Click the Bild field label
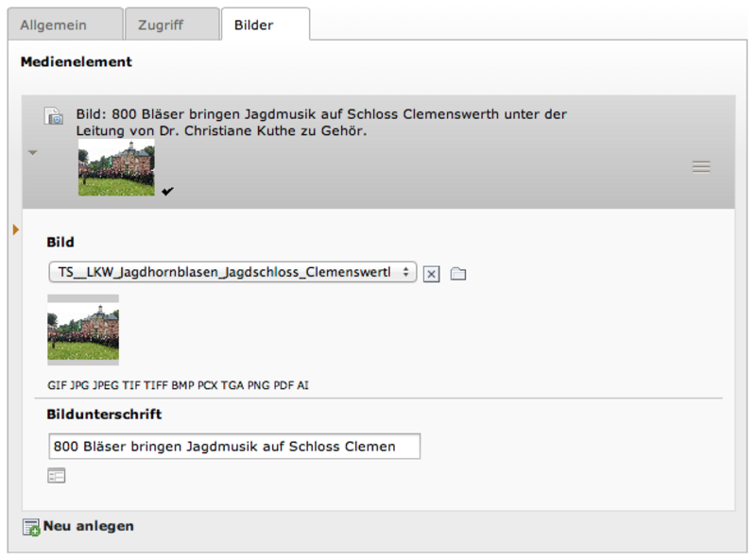This screenshot has width=756, height=559. tap(60, 242)
